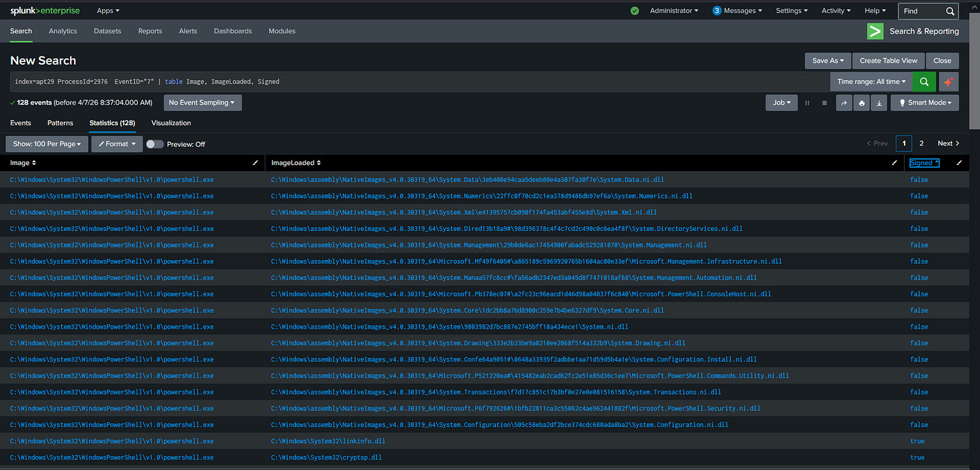The image size is (980, 470).
Task: Click the Next page link
Action: point(948,143)
